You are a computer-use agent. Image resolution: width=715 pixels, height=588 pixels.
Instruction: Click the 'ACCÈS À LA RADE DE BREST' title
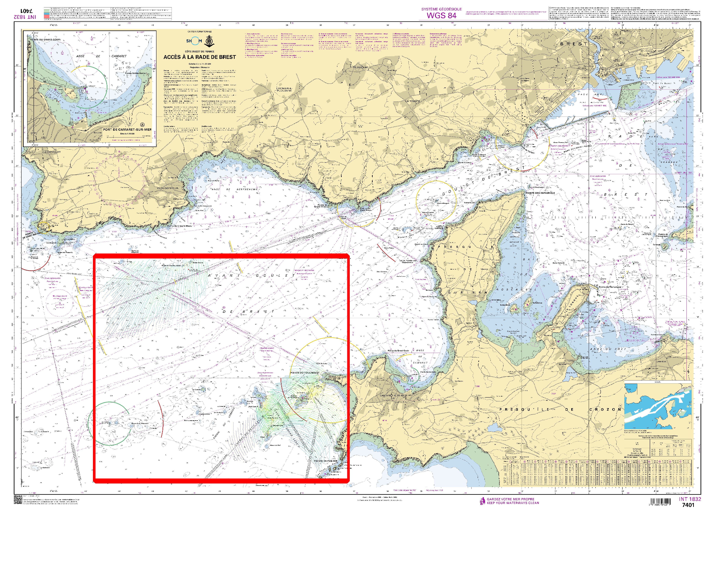[x=199, y=57]
